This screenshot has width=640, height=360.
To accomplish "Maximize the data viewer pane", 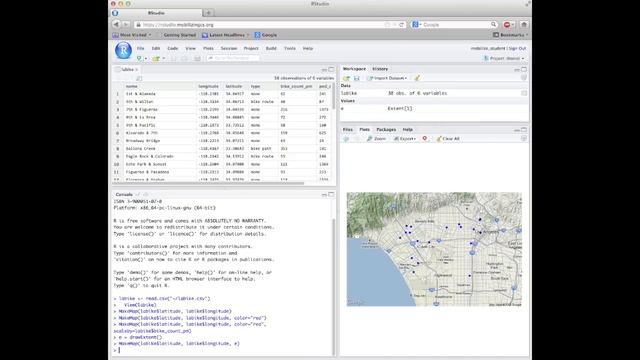I will 331,69.
